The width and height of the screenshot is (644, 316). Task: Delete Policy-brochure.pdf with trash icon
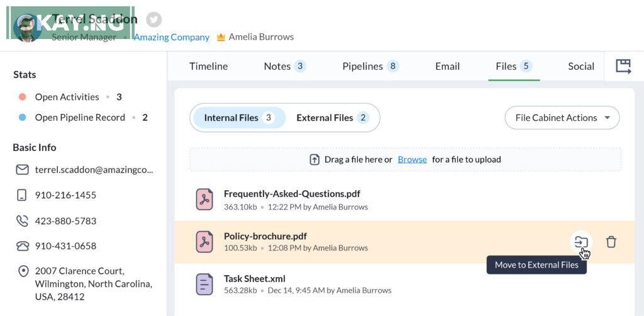click(611, 242)
